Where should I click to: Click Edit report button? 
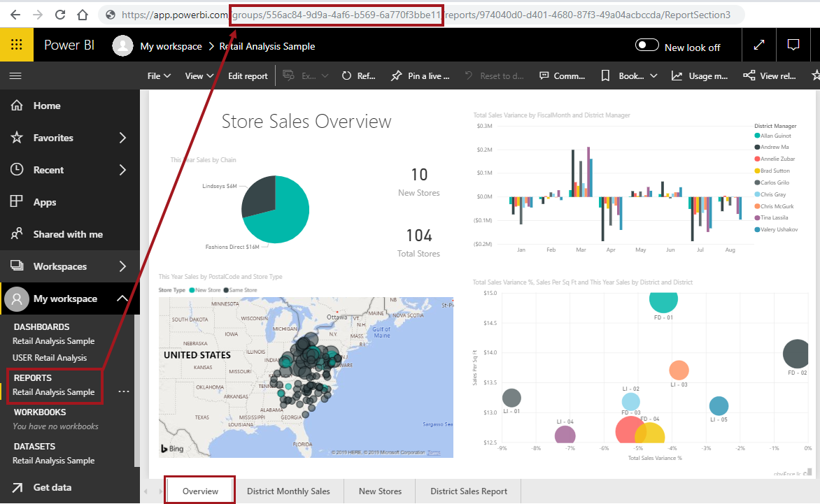pos(248,76)
